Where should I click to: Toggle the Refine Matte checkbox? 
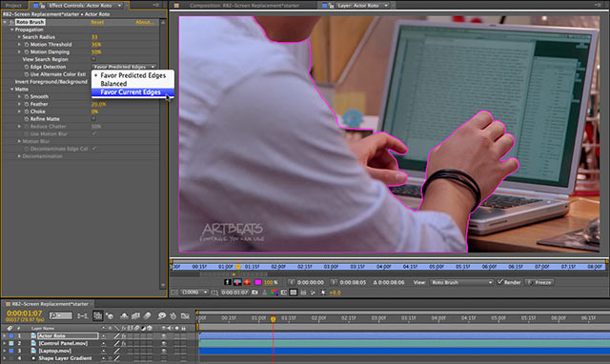[93, 118]
